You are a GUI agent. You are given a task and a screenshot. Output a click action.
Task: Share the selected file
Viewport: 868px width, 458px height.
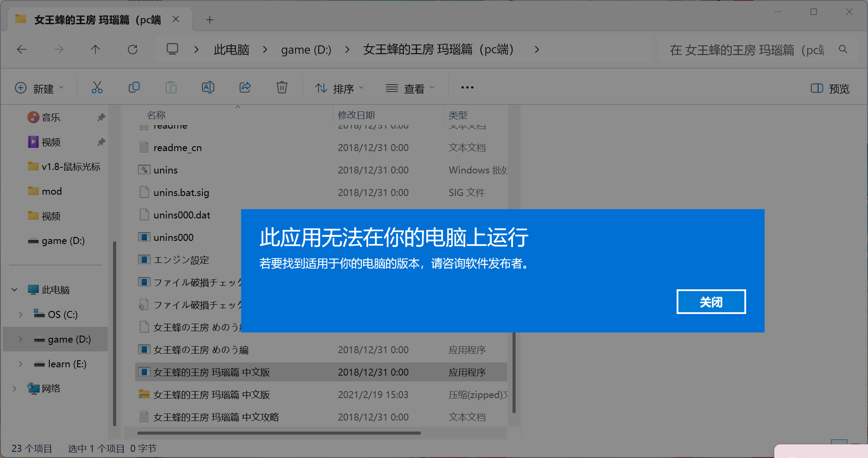(245, 88)
